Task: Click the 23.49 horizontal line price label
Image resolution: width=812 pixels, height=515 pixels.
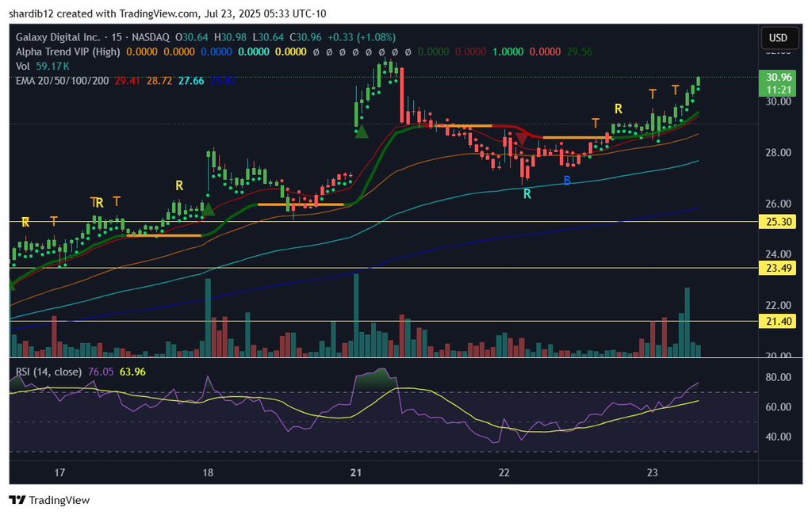Action: 779,268
